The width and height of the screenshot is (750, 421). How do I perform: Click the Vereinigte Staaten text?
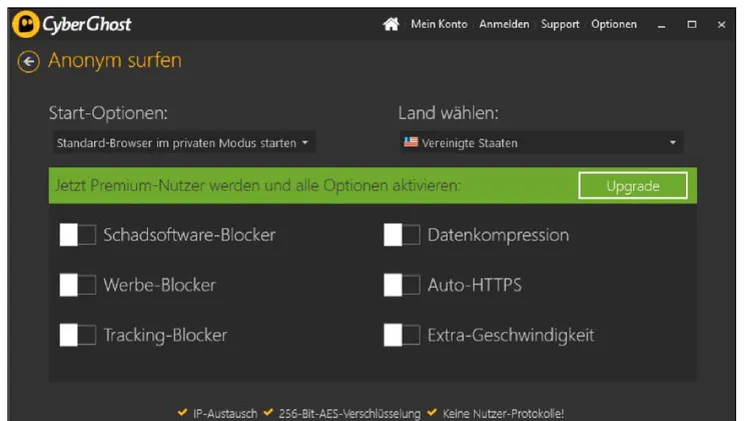tap(470, 143)
